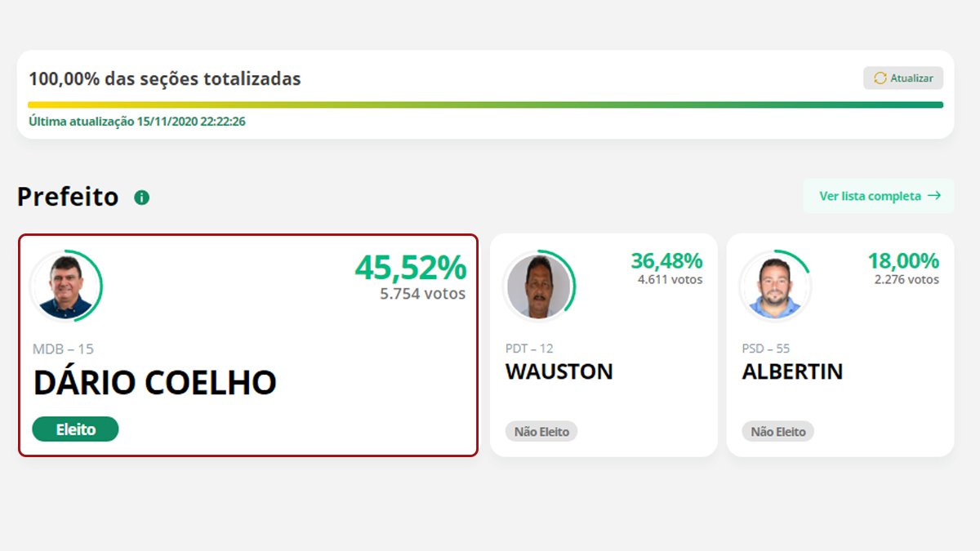
Task: Click the refresh icon in Atualizar button
Action: [880, 78]
